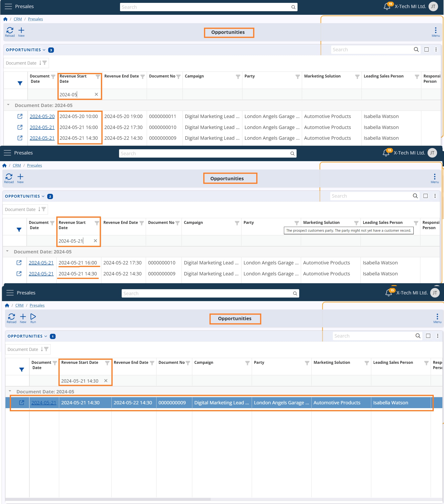Click X-Tech MI Ltd. label in the 1-opportunity screen
Viewport: 444px width, 504px height.
pos(412,293)
